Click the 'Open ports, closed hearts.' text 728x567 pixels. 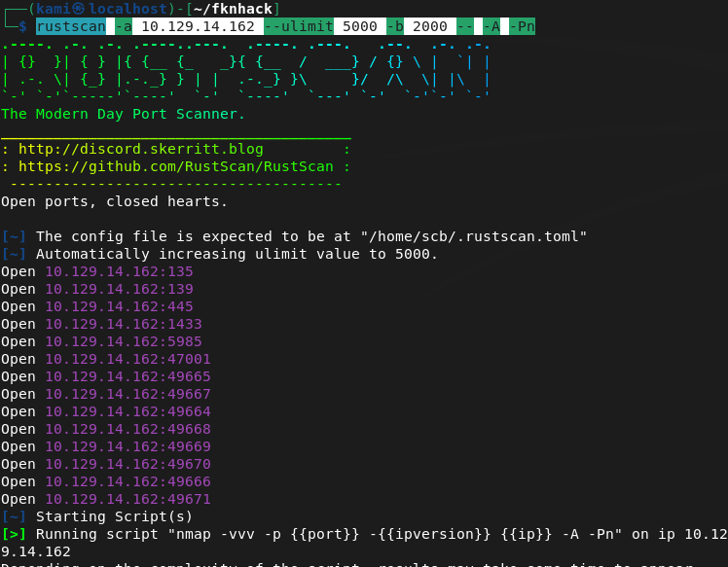[114, 201]
